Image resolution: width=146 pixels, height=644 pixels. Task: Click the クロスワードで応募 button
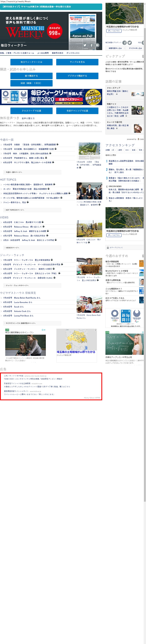tap(31, 111)
